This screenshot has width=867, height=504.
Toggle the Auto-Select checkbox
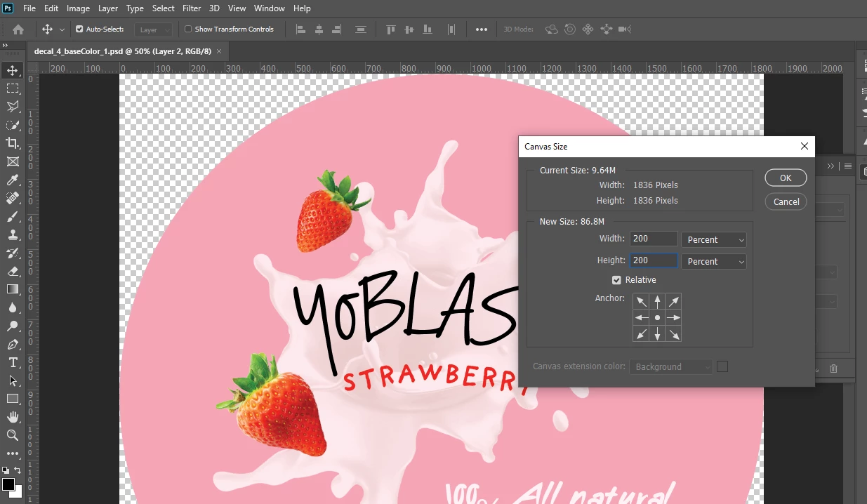coord(79,29)
